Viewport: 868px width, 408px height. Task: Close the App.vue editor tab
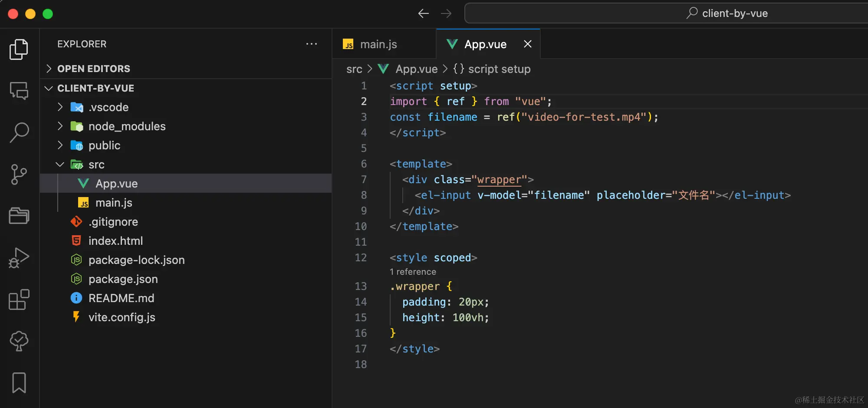[527, 44]
